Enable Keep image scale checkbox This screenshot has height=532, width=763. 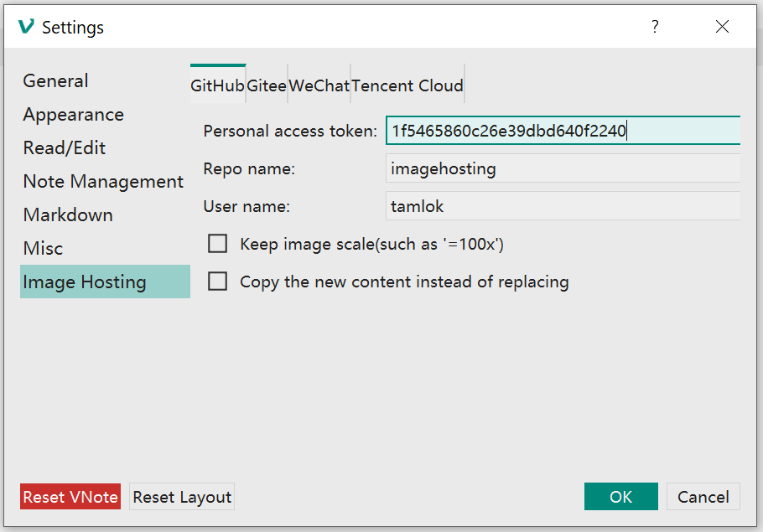coord(217,244)
